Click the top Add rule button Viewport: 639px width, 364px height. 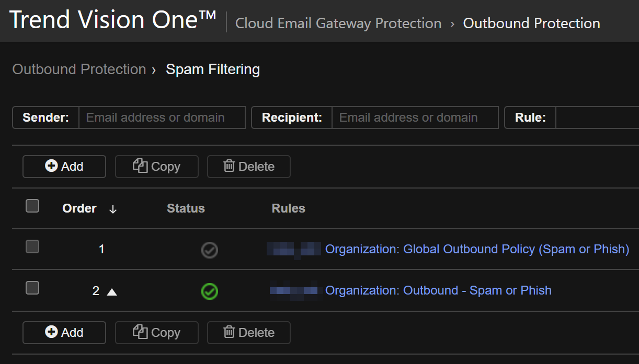tap(64, 167)
